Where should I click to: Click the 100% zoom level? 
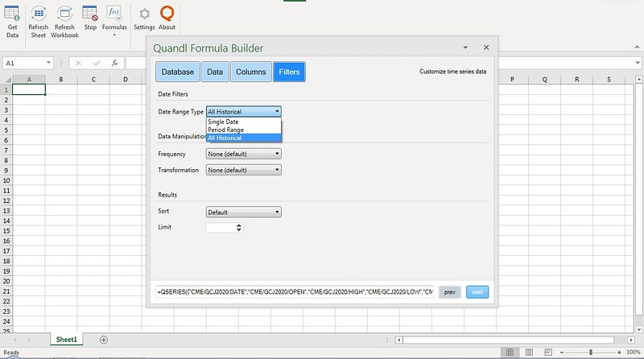pos(633,353)
